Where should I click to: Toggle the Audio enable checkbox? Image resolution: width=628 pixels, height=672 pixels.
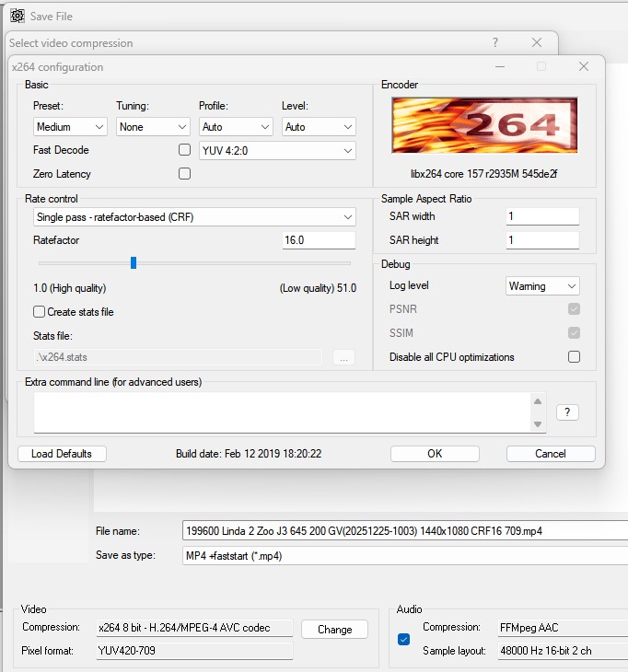[403, 639]
